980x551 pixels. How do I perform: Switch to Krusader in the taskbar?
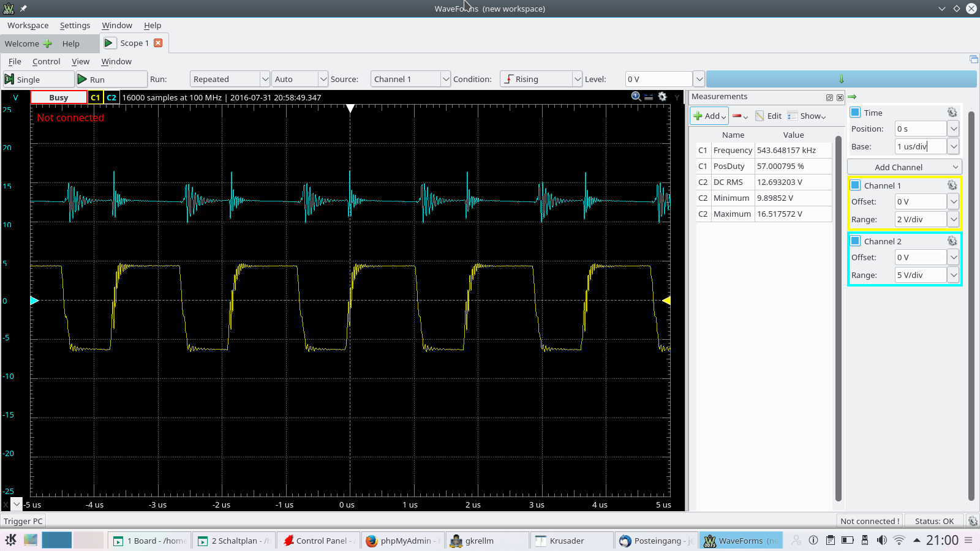click(571, 541)
